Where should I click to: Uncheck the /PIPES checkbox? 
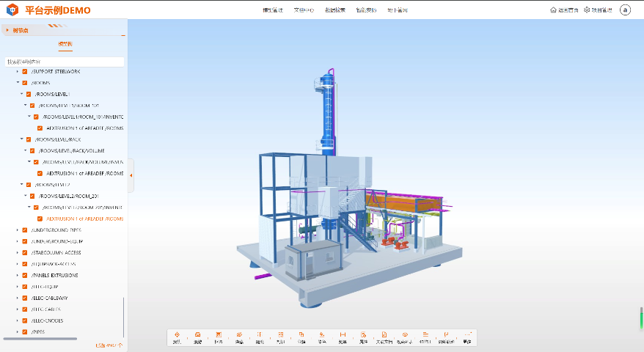click(x=25, y=332)
